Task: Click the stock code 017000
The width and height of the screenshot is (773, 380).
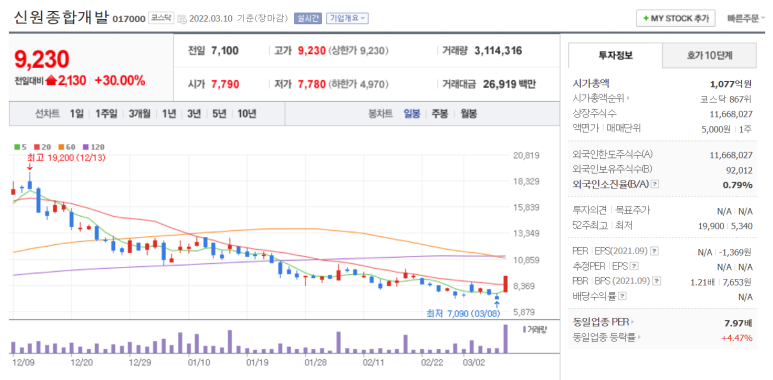Action: 129,19
